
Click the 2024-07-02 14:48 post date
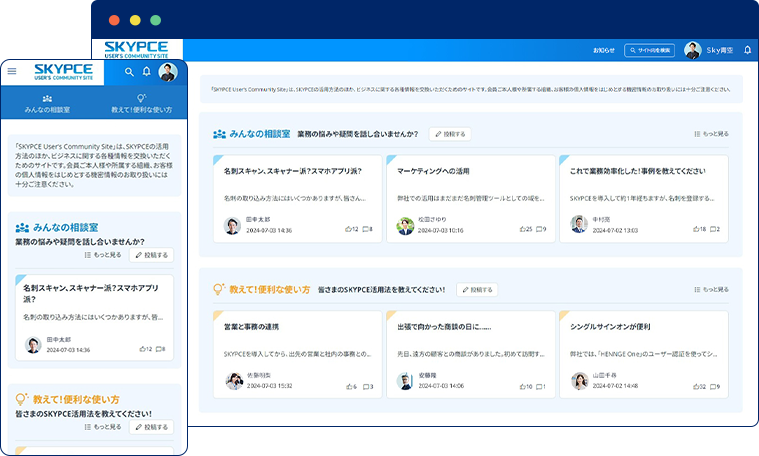615,386
